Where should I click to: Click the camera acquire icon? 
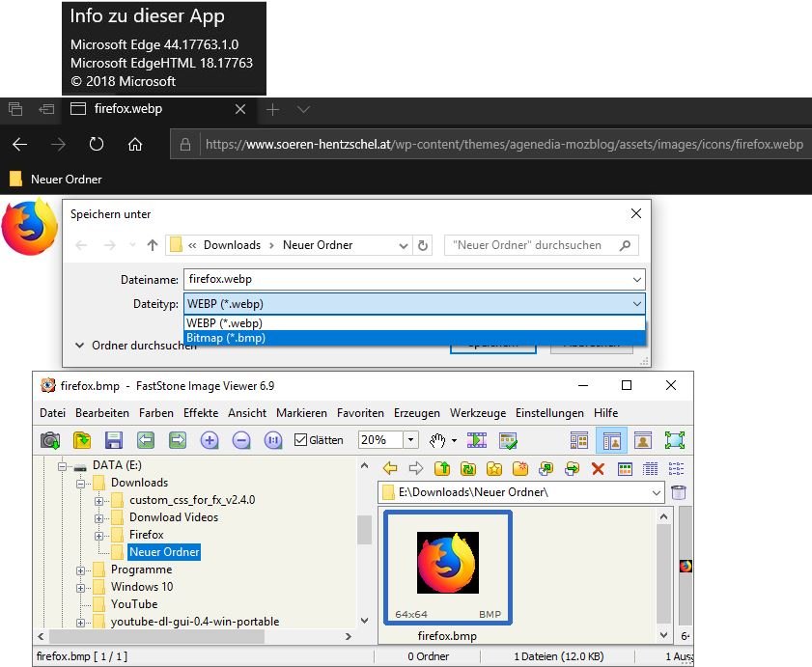pyautogui.click(x=50, y=440)
